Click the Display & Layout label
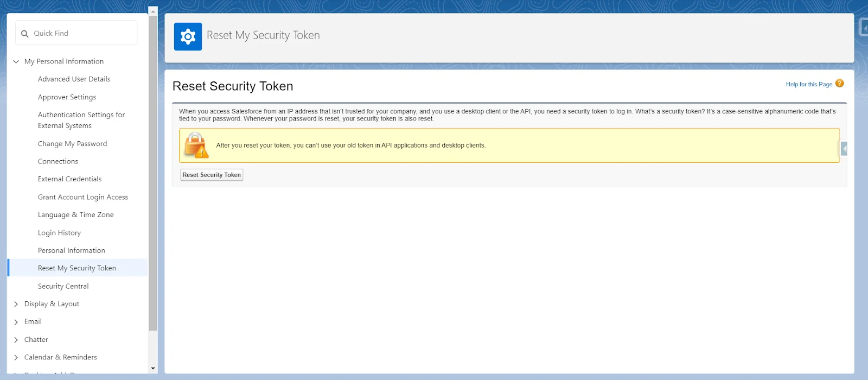 click(x=52, y=304)
